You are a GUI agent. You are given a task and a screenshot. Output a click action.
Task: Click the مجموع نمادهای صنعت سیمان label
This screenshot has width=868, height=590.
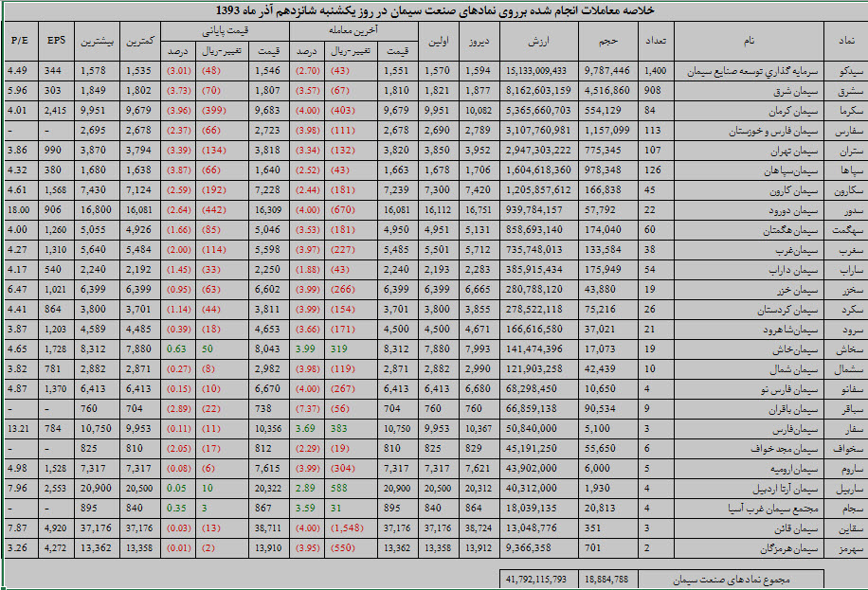pyautogui.click(x=731, y=581)
